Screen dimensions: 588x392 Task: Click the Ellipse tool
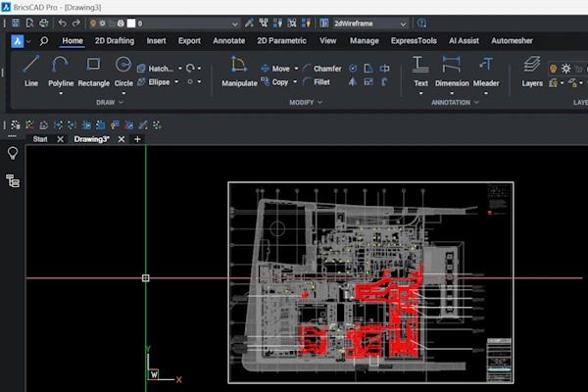tap(154, 82)
